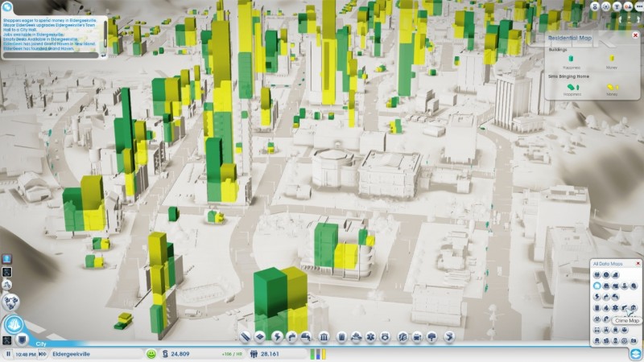Open the Waste Disposal trash can menu
Viewport: 644px width, 362px height.
coord(341,337)
